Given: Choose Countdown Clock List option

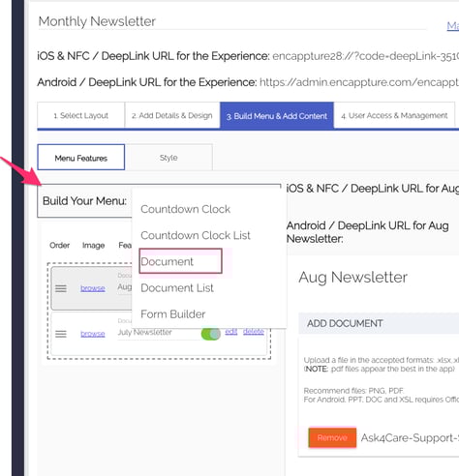Looking at the screenshot, I should [x=196, y=235].
